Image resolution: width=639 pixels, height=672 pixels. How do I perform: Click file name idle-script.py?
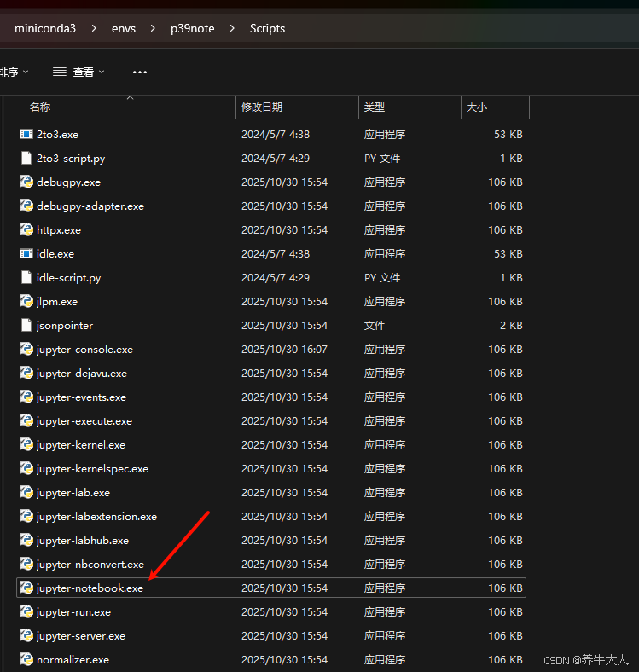pyautogui.click(x=68, y=278)
